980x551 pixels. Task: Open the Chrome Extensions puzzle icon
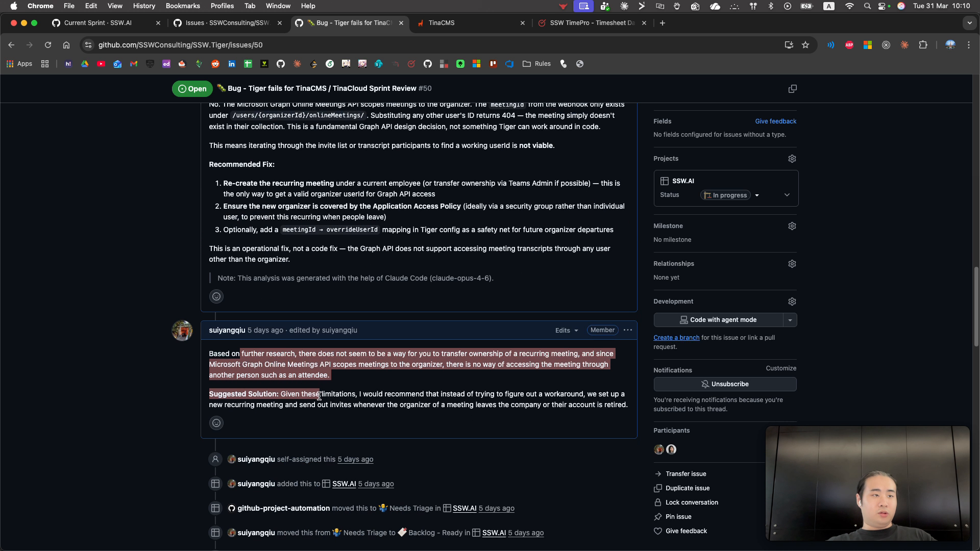923,45
